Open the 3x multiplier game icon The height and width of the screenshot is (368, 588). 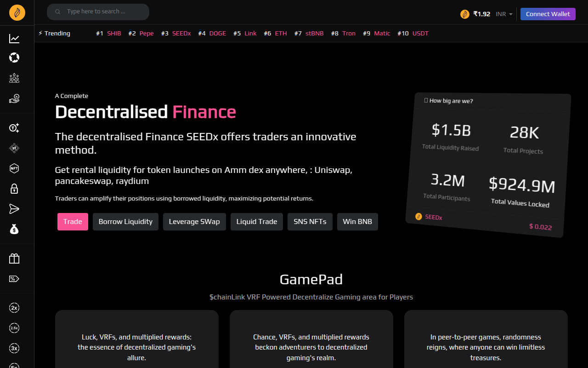[14, 348]
